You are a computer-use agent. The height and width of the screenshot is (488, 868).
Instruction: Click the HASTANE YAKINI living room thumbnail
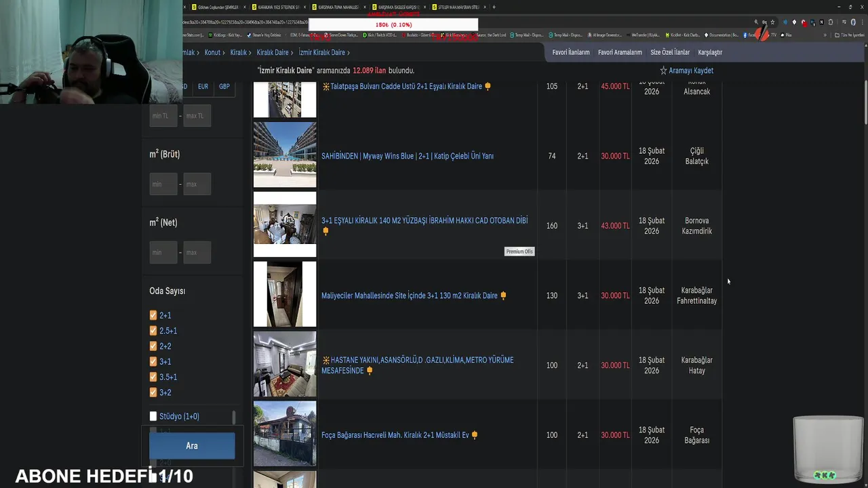(x=285, y=364)
